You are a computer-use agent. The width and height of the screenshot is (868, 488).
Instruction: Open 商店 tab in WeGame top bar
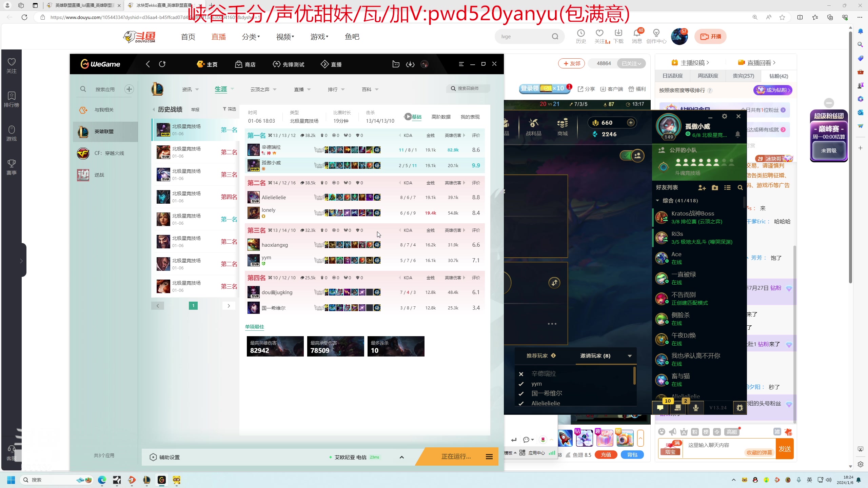tap(245, 64)
